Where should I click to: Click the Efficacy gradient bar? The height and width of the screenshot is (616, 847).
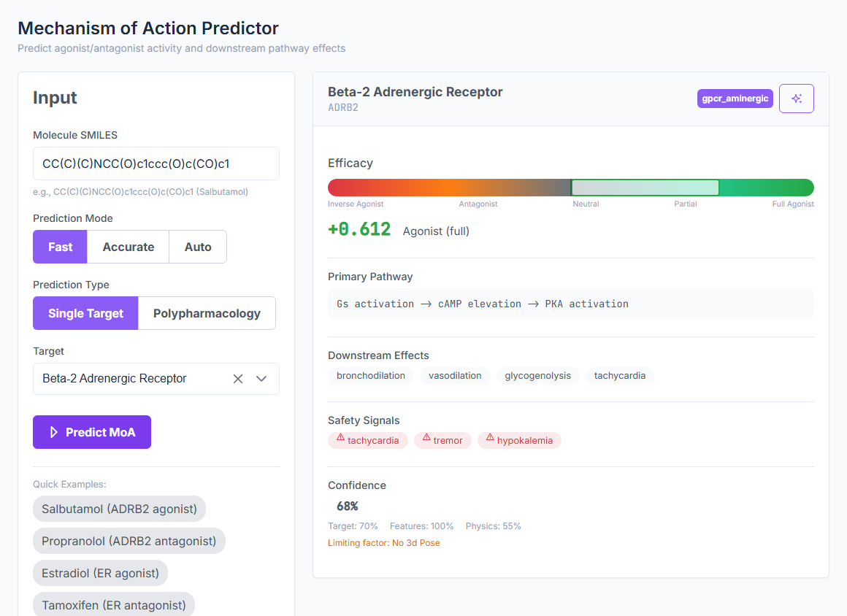coord(571,188)
